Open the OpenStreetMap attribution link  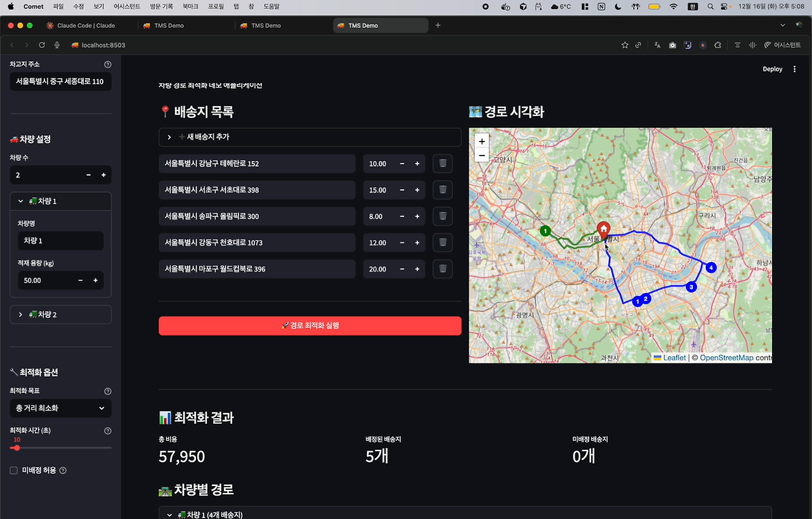click(x=726, y=358)
